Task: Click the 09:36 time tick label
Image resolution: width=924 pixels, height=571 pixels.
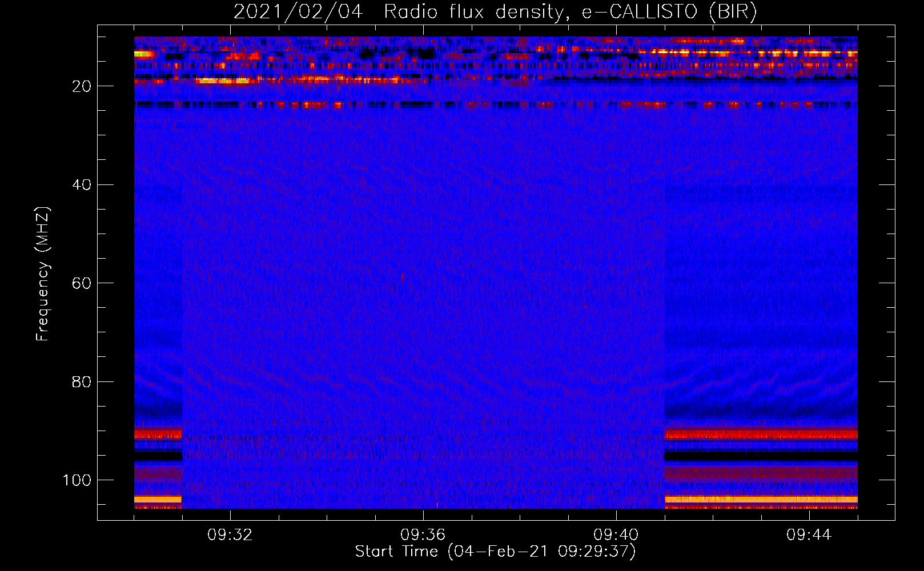Action: tap(423, 535)
